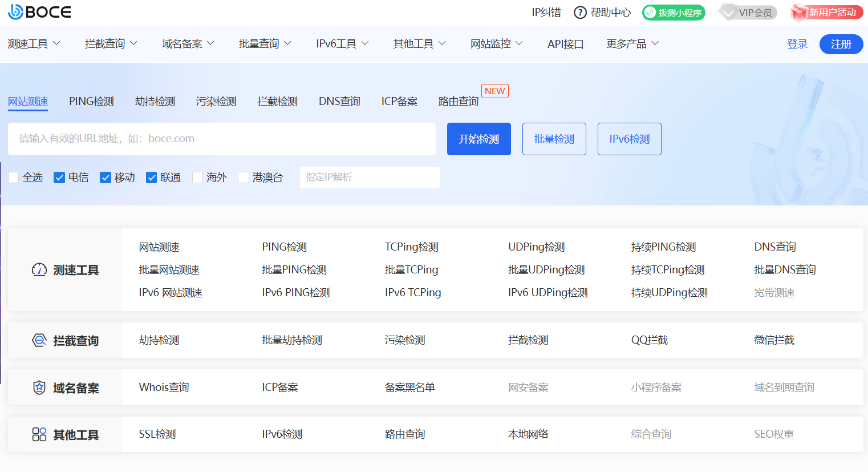
Task: Open the 拨测小程序 mini-program badge
Action: pos(674,13)
